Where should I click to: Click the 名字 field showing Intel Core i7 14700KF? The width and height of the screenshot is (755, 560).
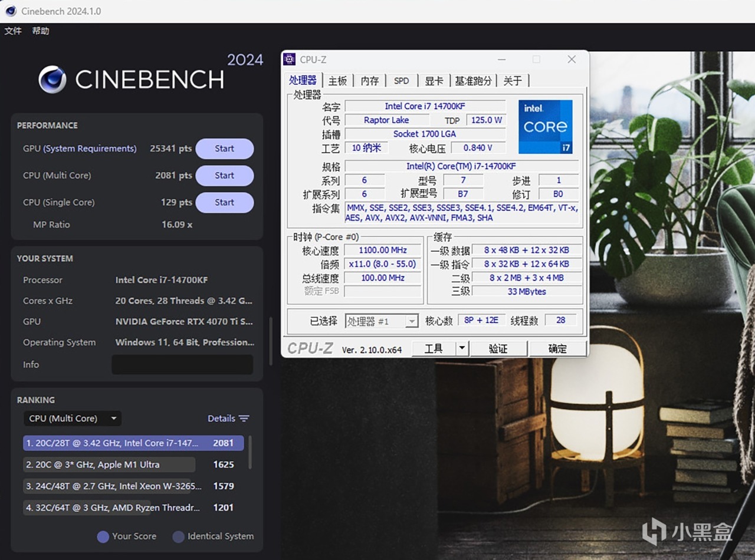click(425, 106)
